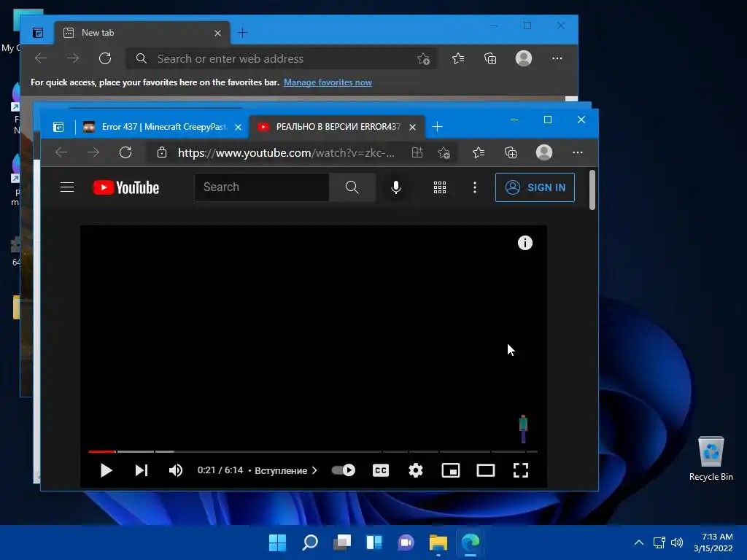
Task: Close the YouTube video tab
Action: pos(413,127)
